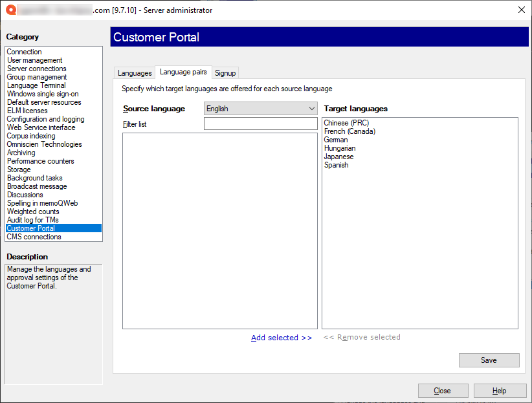This screenshot has width=532, height=403.
Task: Go to CMS connections category
Action: pyautogui.click(x=34, y=237)
